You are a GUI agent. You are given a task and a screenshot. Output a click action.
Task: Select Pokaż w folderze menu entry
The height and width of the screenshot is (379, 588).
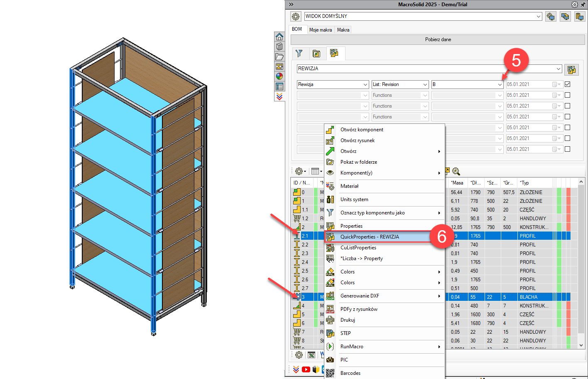(385, 162)
